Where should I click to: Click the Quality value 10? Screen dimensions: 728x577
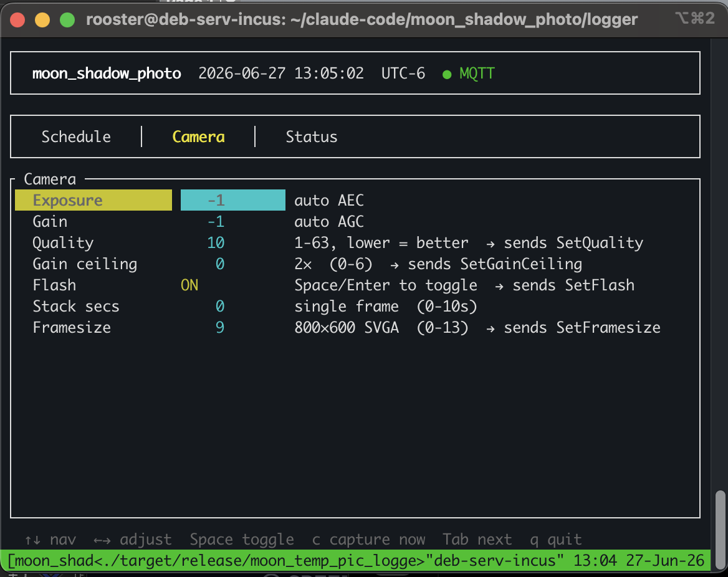pyautogui.click(x=216, y=243)
